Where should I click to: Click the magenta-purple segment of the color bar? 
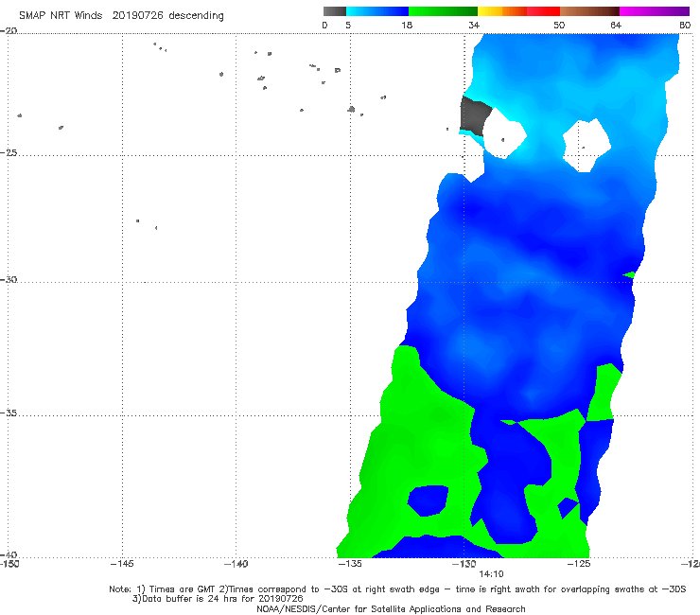(x=655, y=11)
